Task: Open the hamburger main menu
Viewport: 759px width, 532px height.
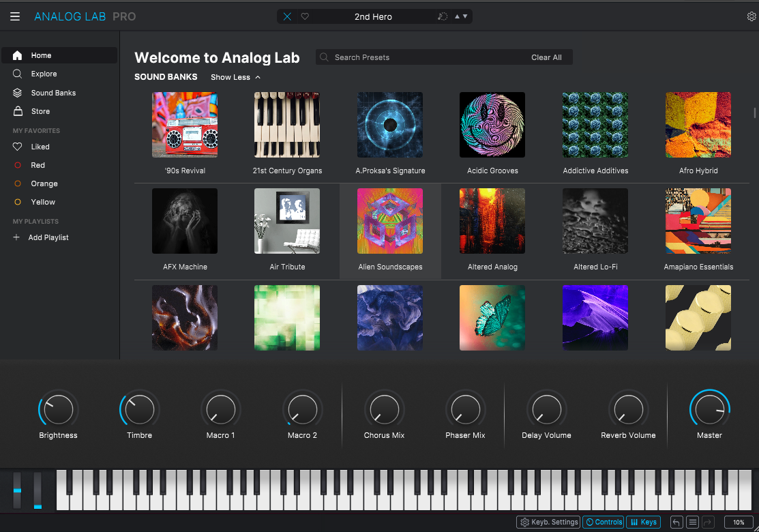Action: tap(15, 16)
